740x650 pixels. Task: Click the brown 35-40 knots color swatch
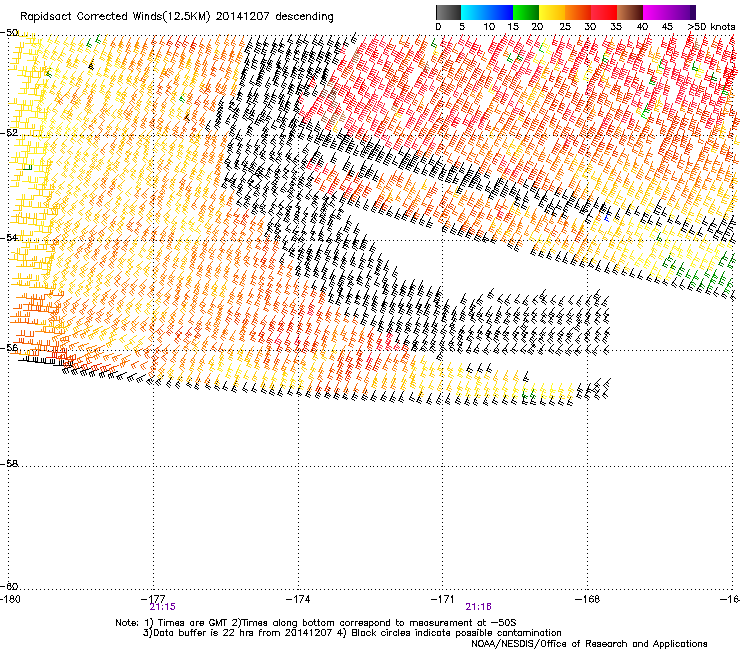tap(630, 12)
